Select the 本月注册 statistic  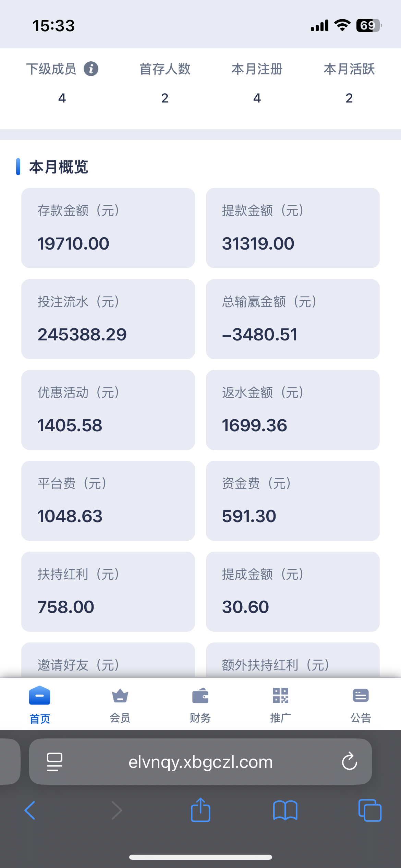click(257, 83)
